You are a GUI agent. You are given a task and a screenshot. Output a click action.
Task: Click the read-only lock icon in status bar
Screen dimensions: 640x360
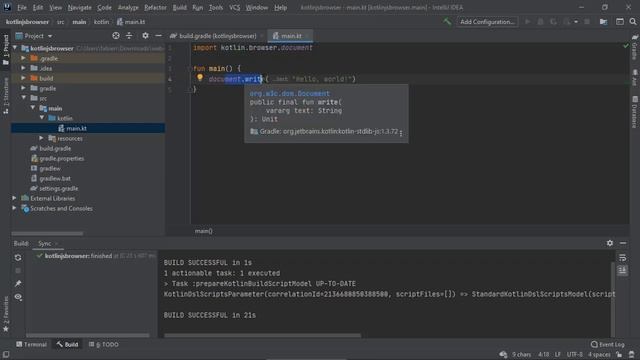tap(619, 354)
